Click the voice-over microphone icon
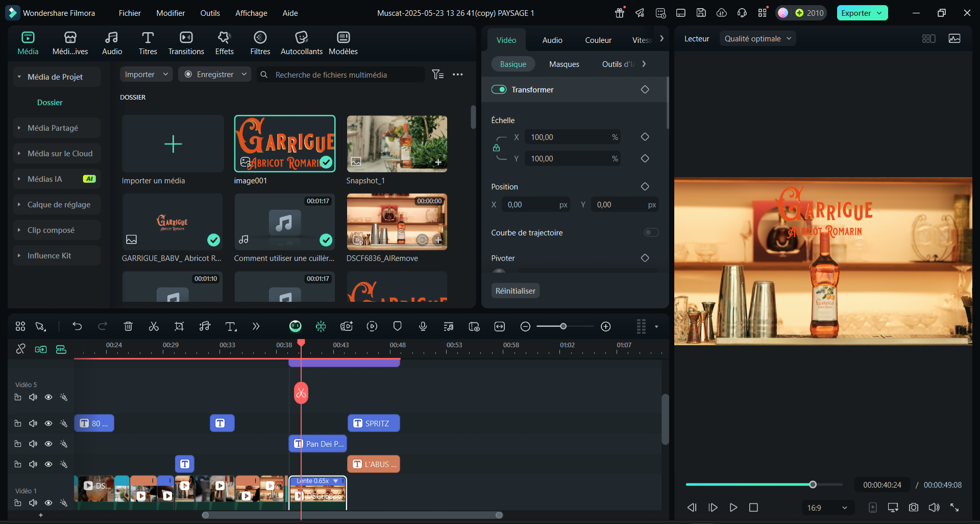Image resolution: width=980 pixels, height=524 pixels. [x=423, y=326]
